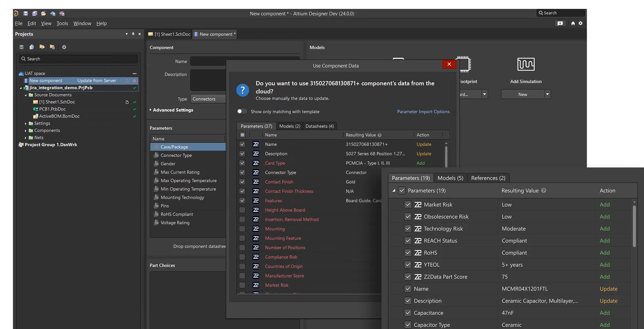This screenshot has width=644, height=329.
Task: Click the grayed save icon in the Projects toolbar
Action: point(21,47)
